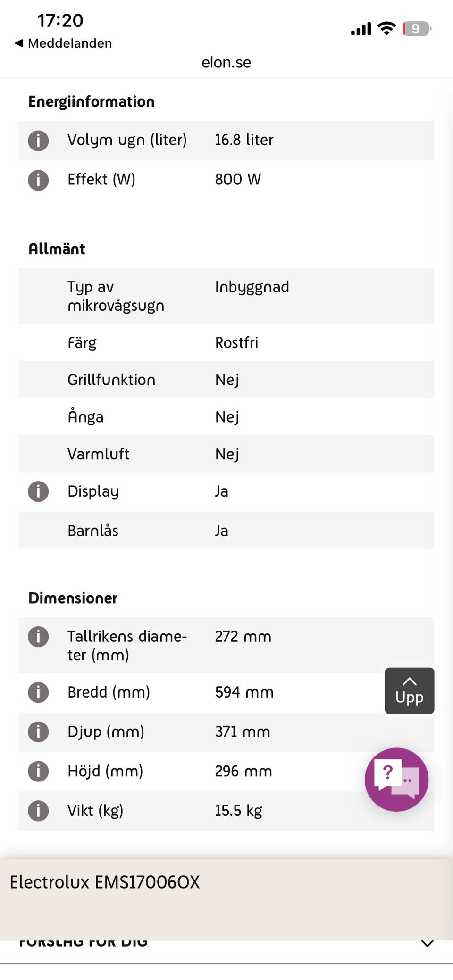Tap the battery indicator in status bar
453x980 pixels.
(x=416, y=29)
